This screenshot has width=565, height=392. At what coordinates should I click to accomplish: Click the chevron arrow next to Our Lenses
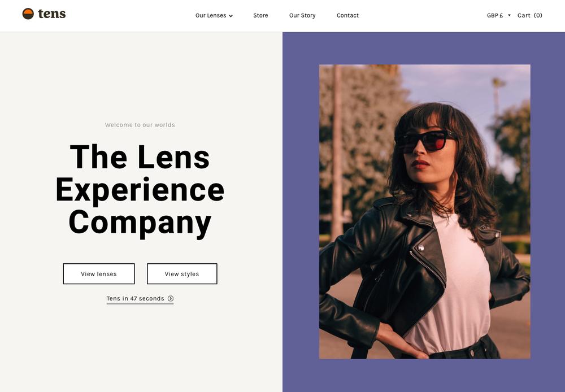pyautogui.click(x=231, y=16)
